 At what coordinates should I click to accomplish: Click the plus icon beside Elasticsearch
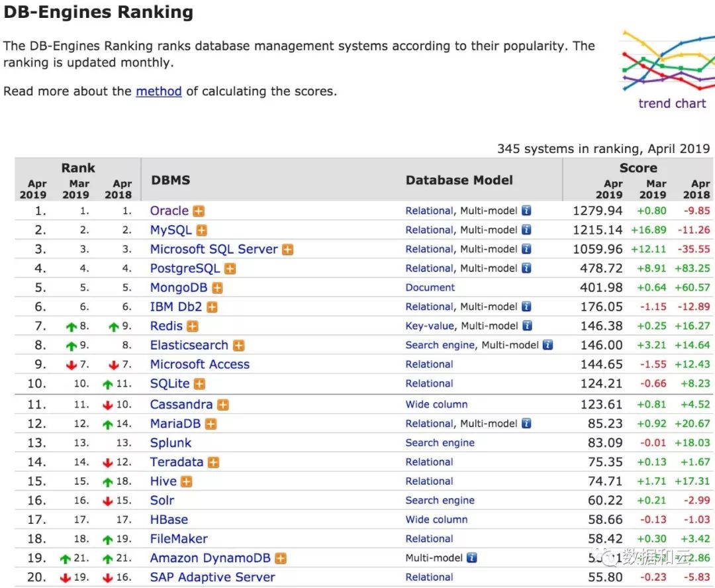238,346
